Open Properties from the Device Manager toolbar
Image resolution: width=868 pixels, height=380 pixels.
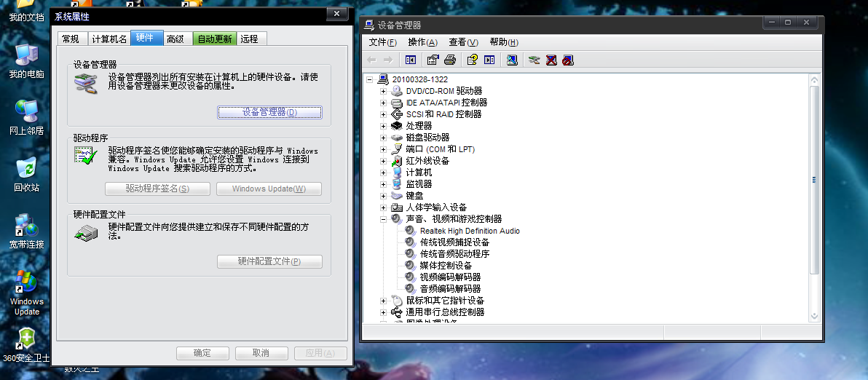433,60
